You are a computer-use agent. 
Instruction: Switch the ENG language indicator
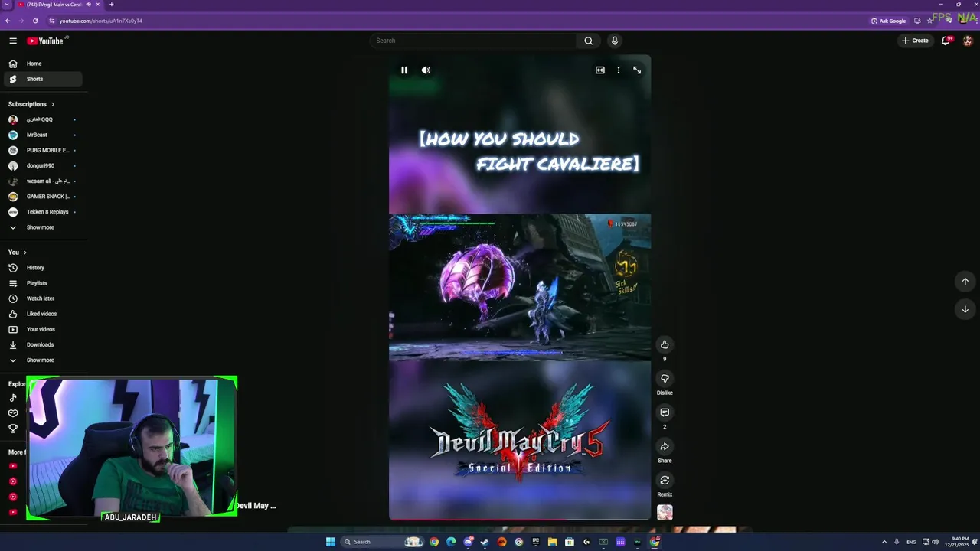pyautogui.click(x=911, y=542)
